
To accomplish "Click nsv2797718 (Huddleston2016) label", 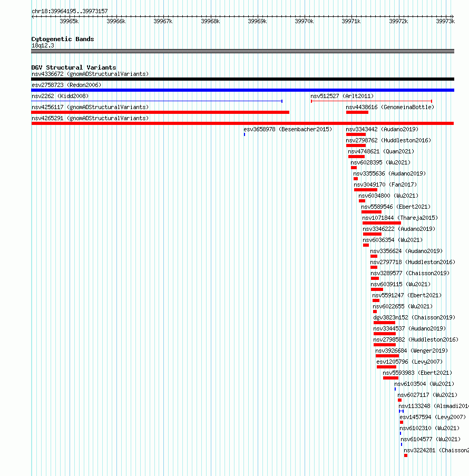I will point(413,263).
